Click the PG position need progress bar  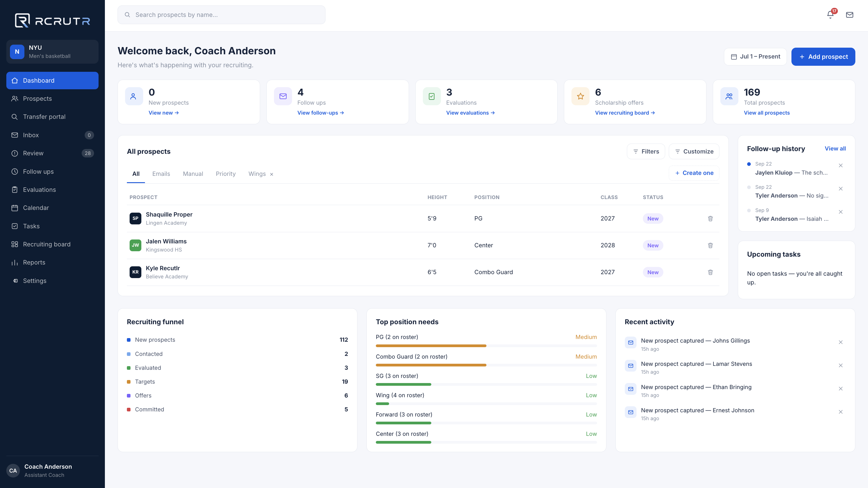pos(486,346)
